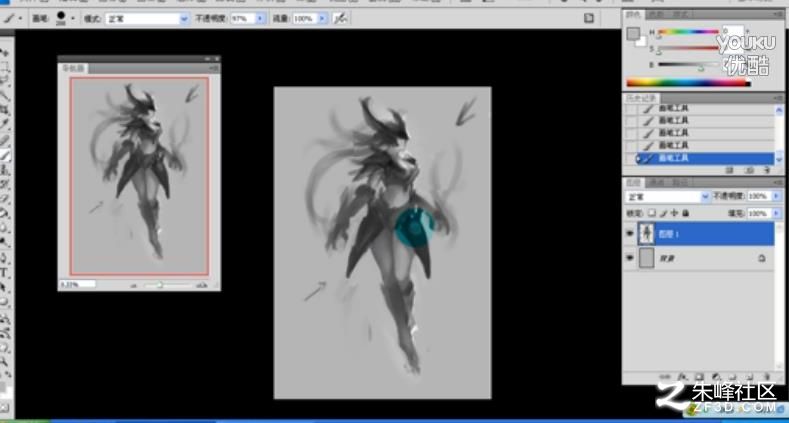Create a new layer group
The height and width of the screenshot is (423, 789).
733,376
